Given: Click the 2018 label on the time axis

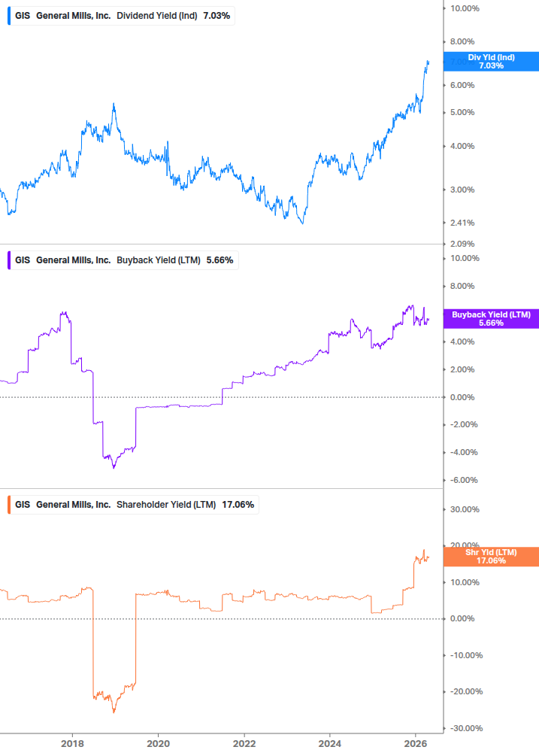Looking at the screenshot, I should click(x=72, y=743).
